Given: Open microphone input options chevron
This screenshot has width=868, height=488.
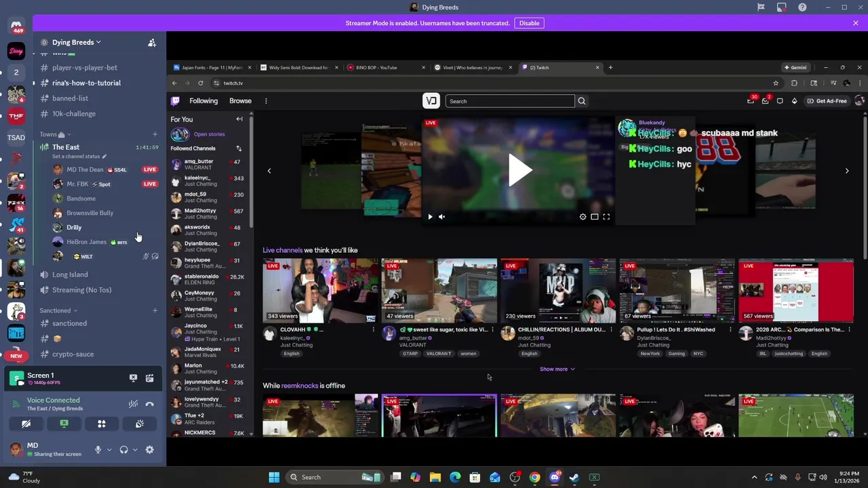Looking at the screenshot, I should [109, 450].
